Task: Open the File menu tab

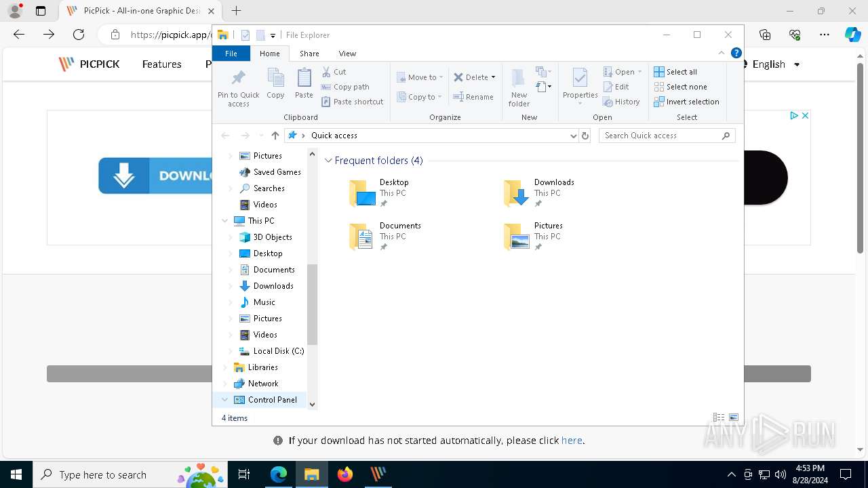Action: pos(231,54)
